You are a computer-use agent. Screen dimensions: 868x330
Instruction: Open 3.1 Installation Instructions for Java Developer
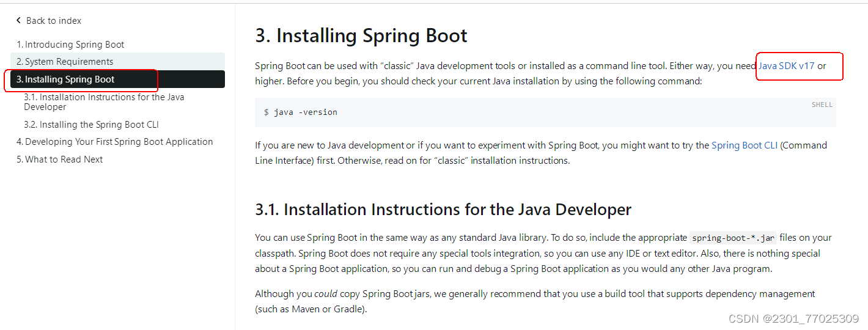pos(104,102)
